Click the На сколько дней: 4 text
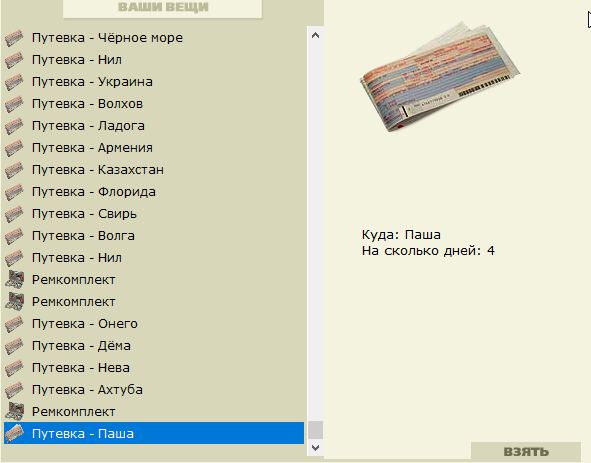Image resolution: width=591 pixels, height=463 pixels. pos(428,251)
